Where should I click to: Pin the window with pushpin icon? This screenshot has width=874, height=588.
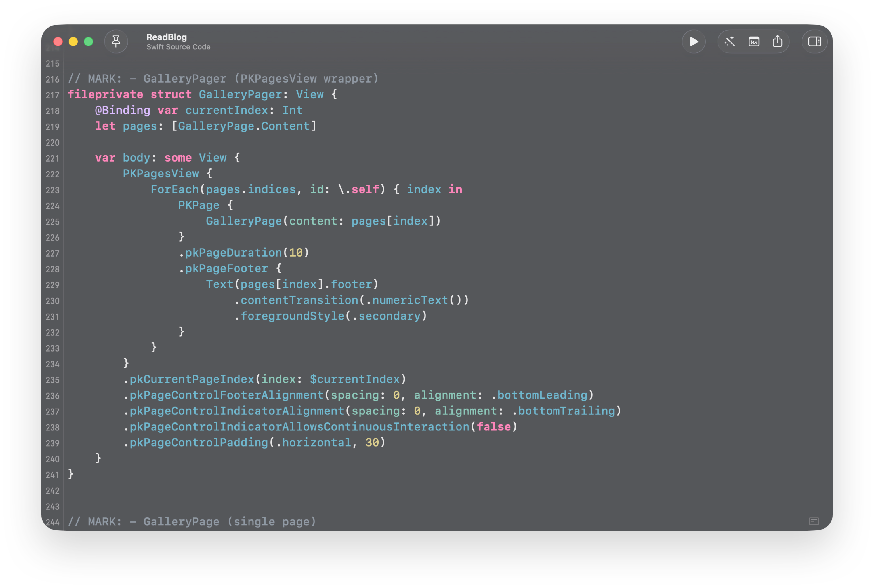pyautogui.click(x=116, y=42)
